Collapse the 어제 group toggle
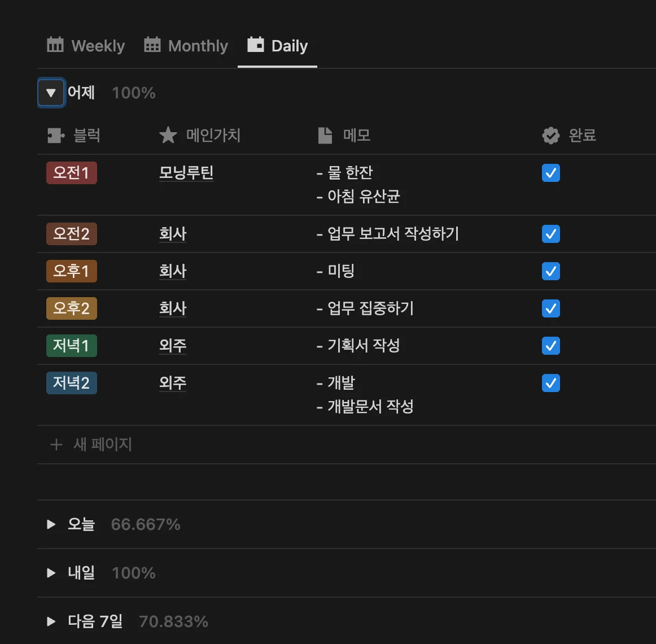The height and width of the screenshot is (644, 656). [51, 93]
